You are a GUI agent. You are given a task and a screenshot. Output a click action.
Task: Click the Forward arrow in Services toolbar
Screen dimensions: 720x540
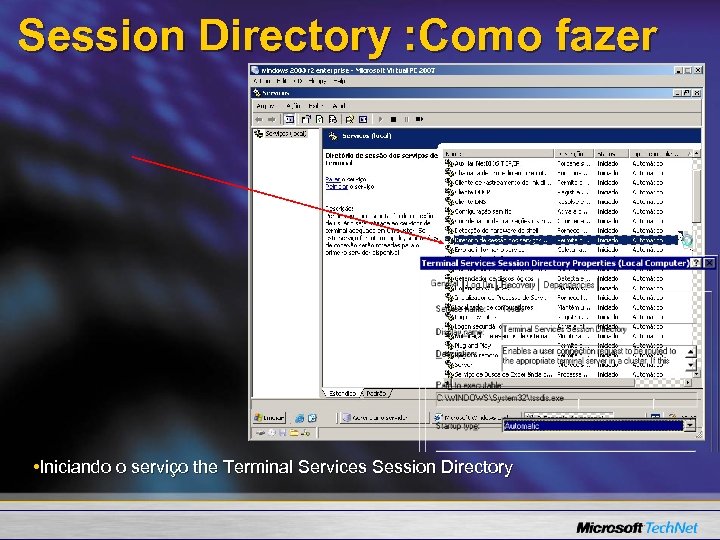pyautogui.click(x=271, y=119)
